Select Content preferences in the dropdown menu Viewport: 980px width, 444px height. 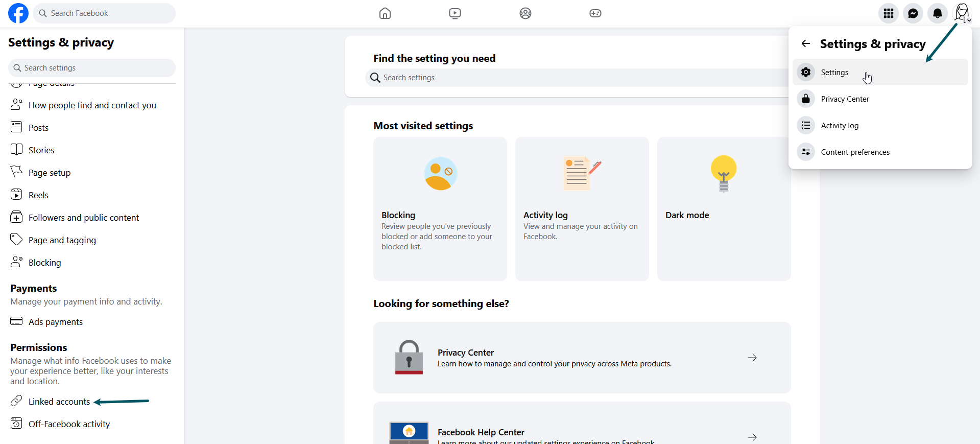880,152
